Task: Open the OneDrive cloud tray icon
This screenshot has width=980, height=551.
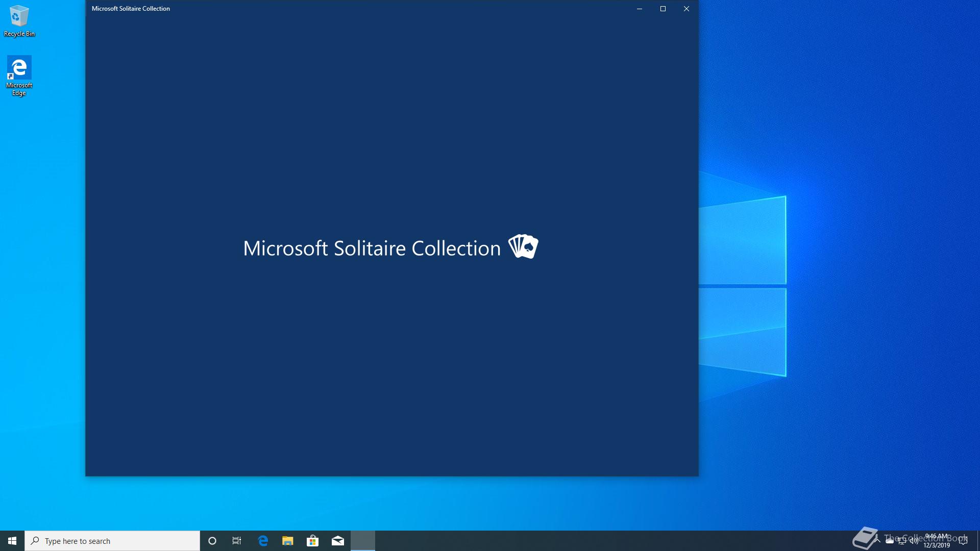Action: [890, 541]
